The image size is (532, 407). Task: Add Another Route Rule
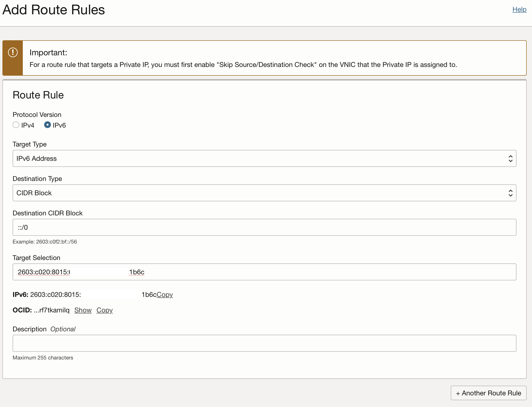[x=488, y=393]
